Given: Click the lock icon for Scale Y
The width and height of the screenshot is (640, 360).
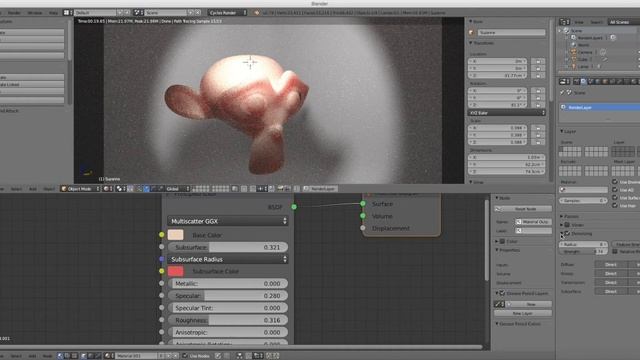Looking at the screenshot, I should point(538,135).
